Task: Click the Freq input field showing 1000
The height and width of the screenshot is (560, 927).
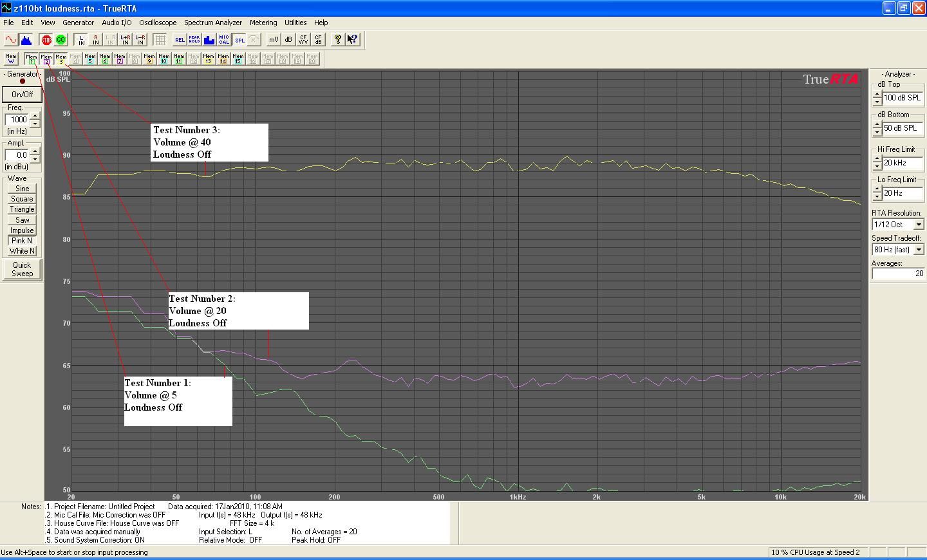Action: coord(17,120)
